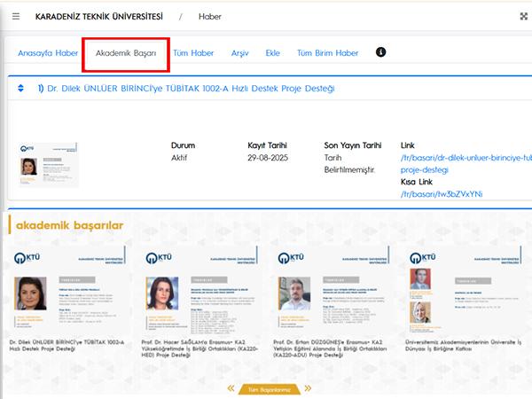Open the Arşiv tab
This screenshot has height=399, width=532.
(x=240, y=53)
